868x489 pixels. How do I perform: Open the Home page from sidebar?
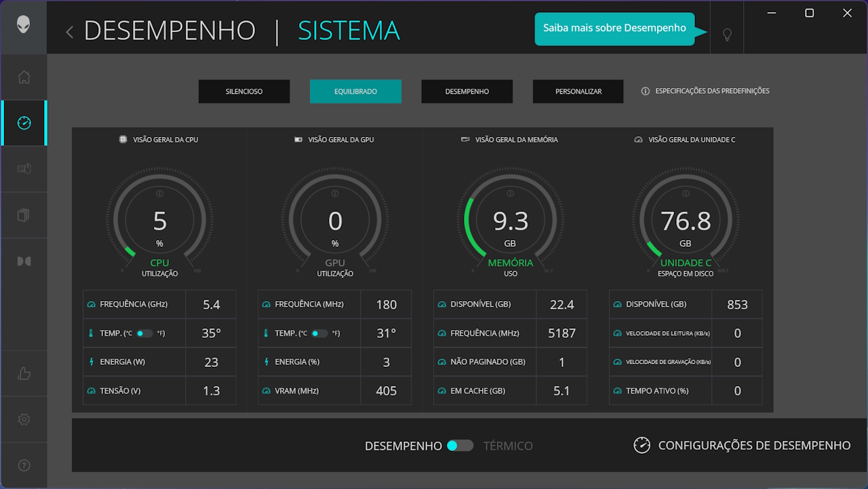24,77
